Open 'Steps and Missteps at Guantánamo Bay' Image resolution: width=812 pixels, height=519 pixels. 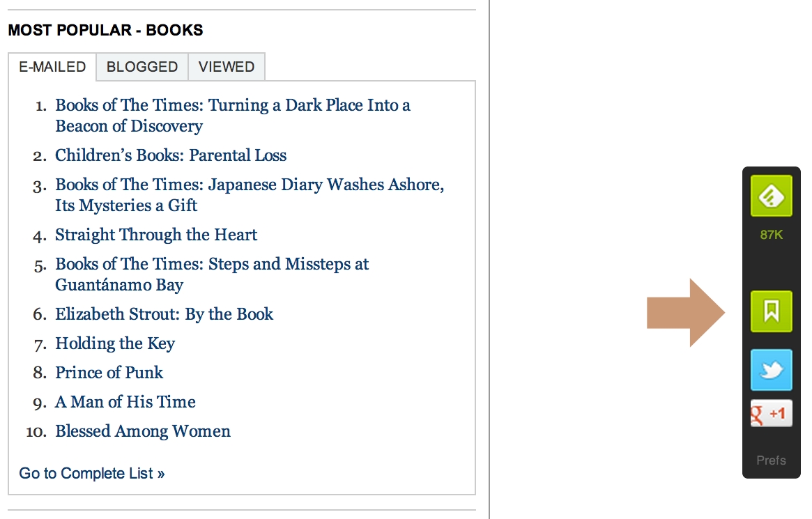pyautogui.click(x=212, y=265)
